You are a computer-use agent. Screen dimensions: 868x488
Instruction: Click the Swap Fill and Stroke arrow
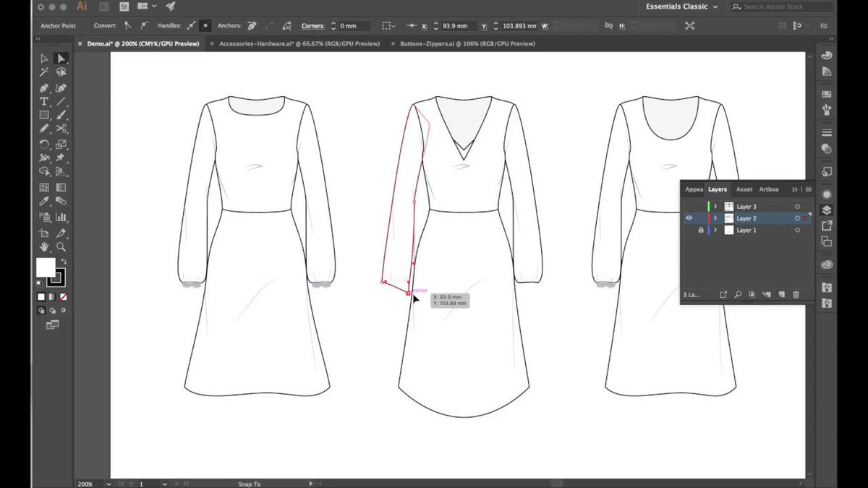(64, 262)
